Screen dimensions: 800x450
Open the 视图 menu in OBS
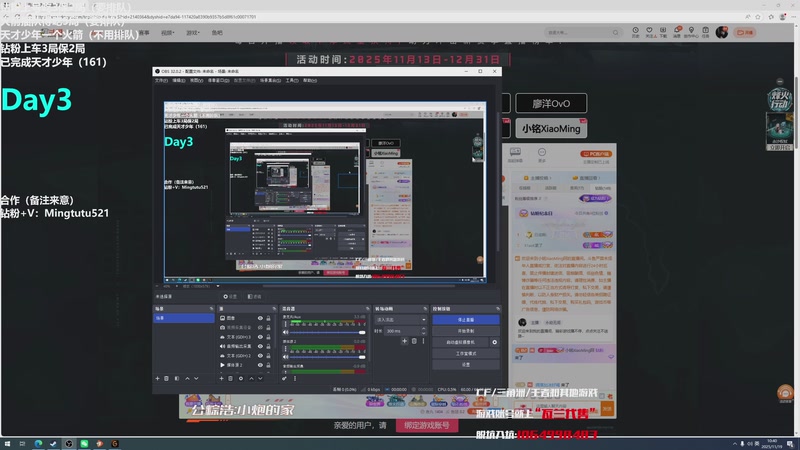196,81
